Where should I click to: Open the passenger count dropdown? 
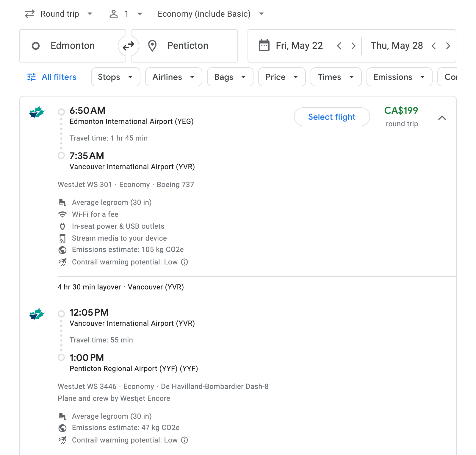126,14
